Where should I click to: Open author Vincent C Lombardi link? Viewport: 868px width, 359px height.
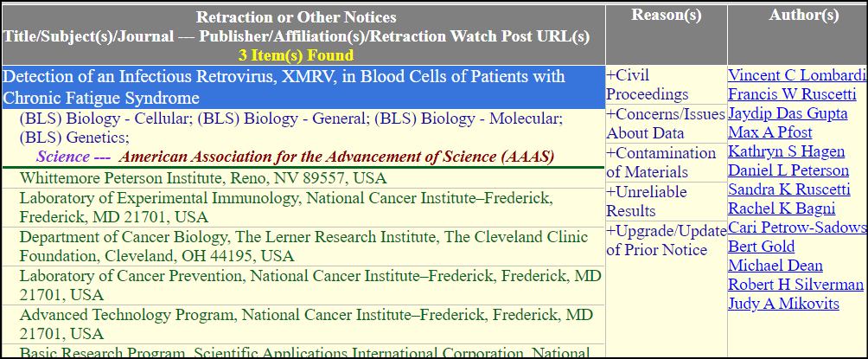(796, 75)
